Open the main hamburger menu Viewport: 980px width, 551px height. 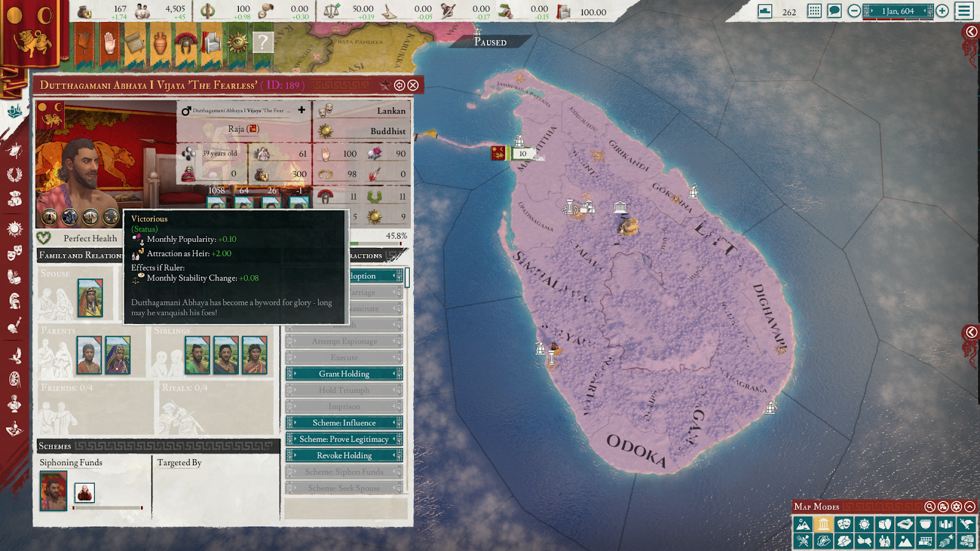click(x=965, y=10)
